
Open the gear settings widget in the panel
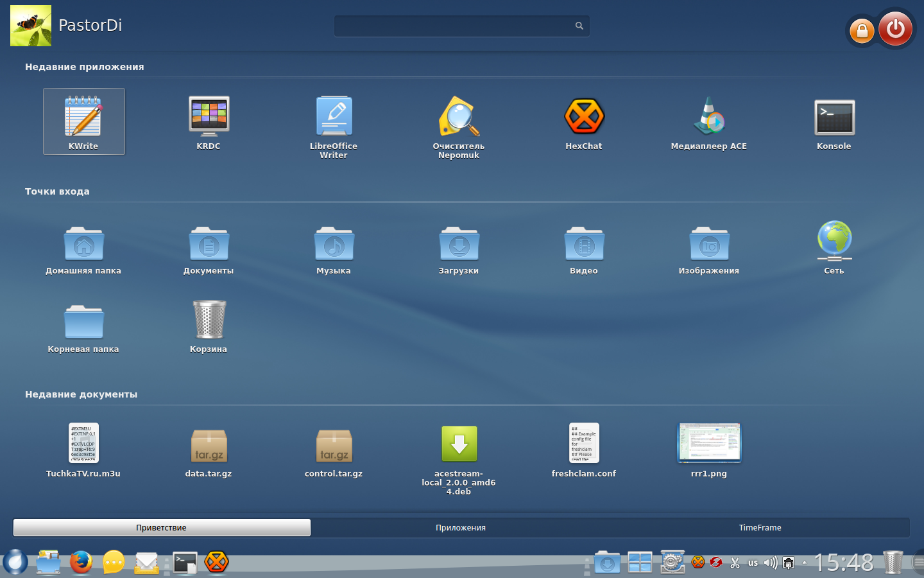pyautogui.click(x=672, y=562)
